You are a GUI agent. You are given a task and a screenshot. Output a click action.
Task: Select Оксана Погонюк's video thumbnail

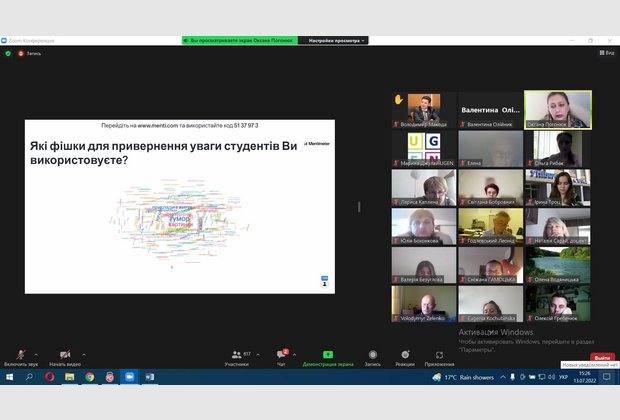[x=557, y=110]
